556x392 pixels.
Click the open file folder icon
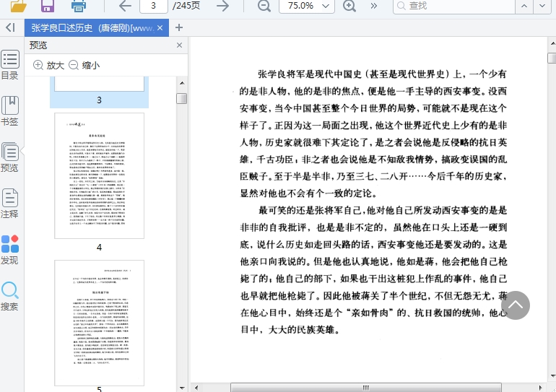(19, 6)
